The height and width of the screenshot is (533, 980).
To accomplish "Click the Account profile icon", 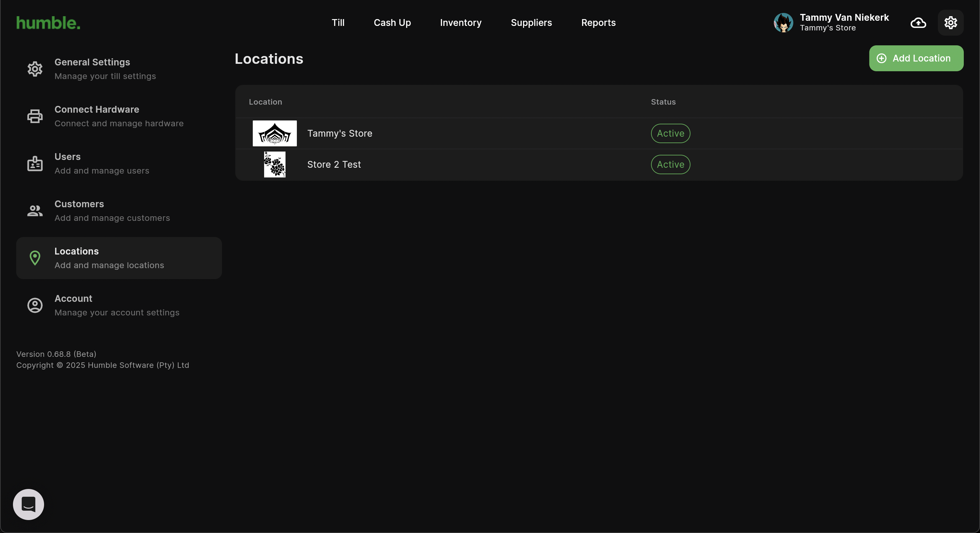I will coord(35,305).
